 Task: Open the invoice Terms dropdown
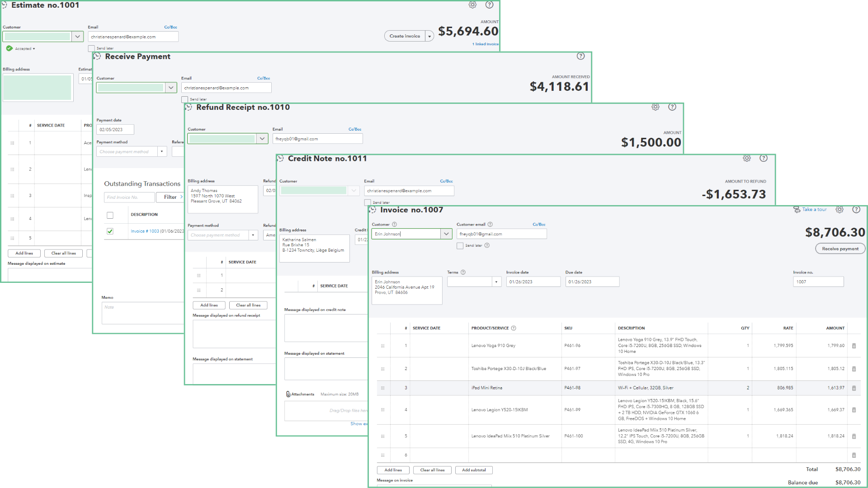click(x=496, y=282)
